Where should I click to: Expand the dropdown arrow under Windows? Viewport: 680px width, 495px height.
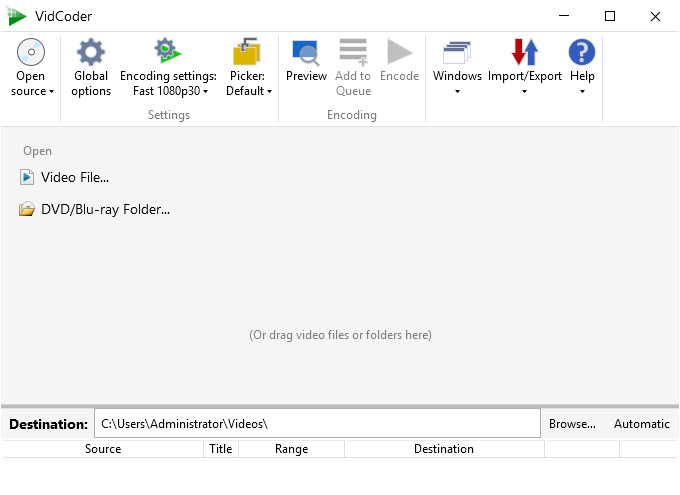coord(457,92)
